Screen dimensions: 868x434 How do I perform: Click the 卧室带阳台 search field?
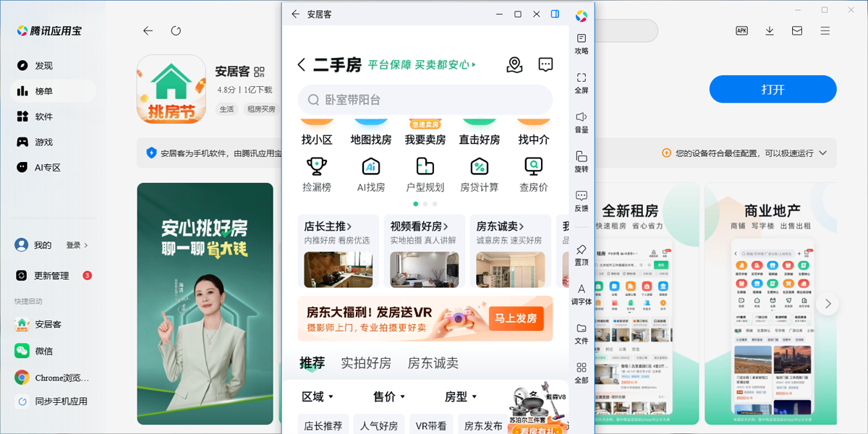[425, 100]
